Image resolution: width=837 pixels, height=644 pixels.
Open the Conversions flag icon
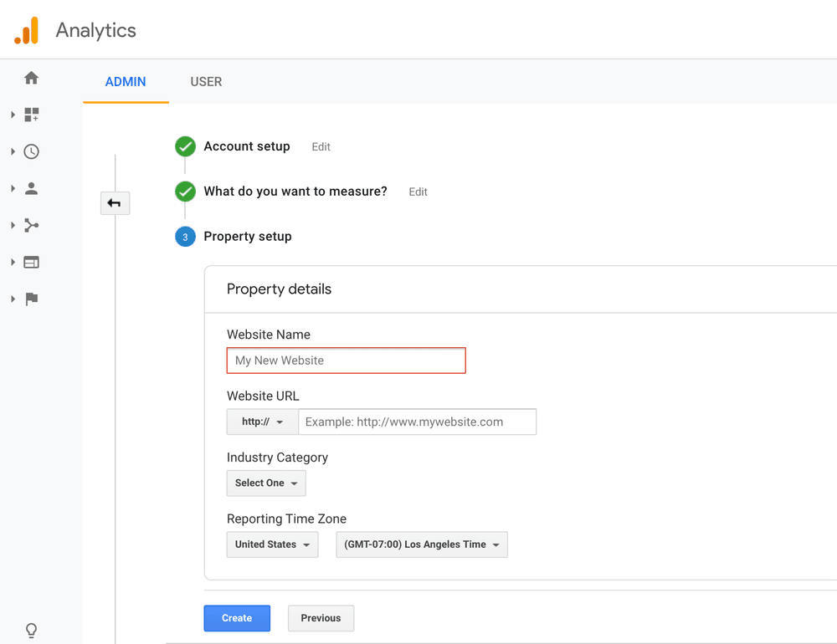[x=31, y=299]
